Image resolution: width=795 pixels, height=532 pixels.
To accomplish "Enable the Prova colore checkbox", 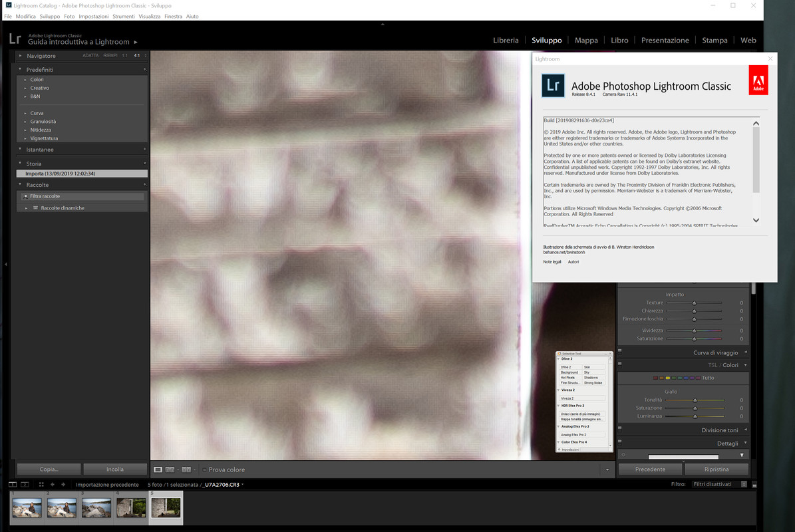I will [204, 469].
